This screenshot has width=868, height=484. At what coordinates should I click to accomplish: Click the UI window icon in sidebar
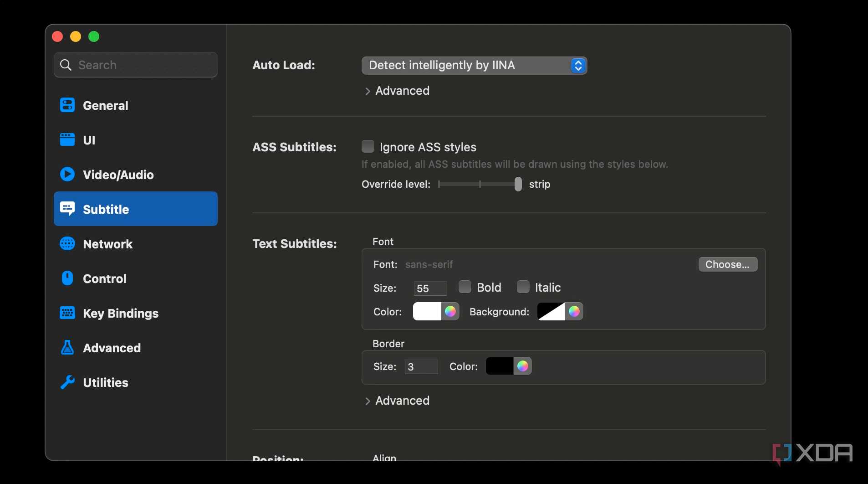[67, 140]
